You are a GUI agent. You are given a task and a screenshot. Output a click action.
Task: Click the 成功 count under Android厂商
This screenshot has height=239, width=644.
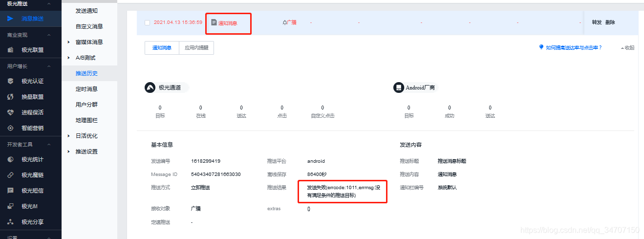click(450, 108)
